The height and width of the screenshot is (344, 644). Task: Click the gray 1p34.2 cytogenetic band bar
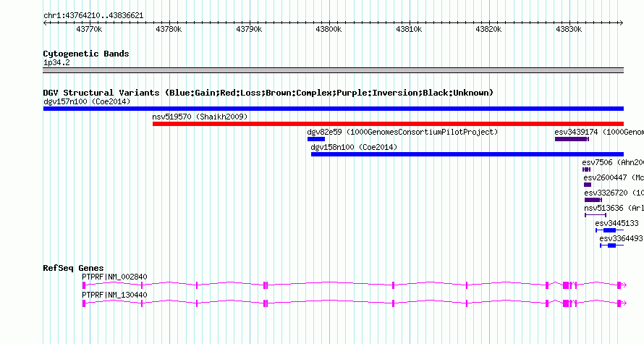click(334, 70)
